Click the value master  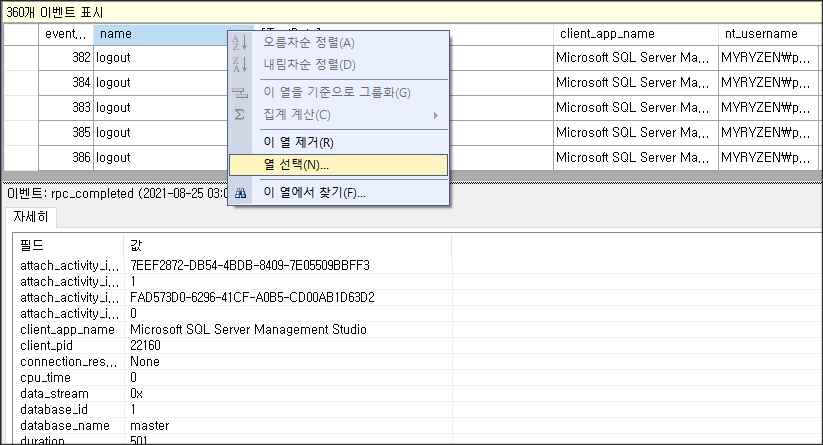[x=150, y=426]
